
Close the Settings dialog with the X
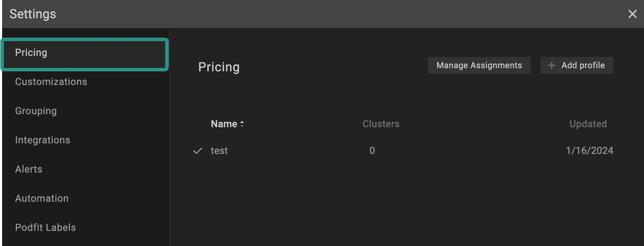click(x=632, y=14)
